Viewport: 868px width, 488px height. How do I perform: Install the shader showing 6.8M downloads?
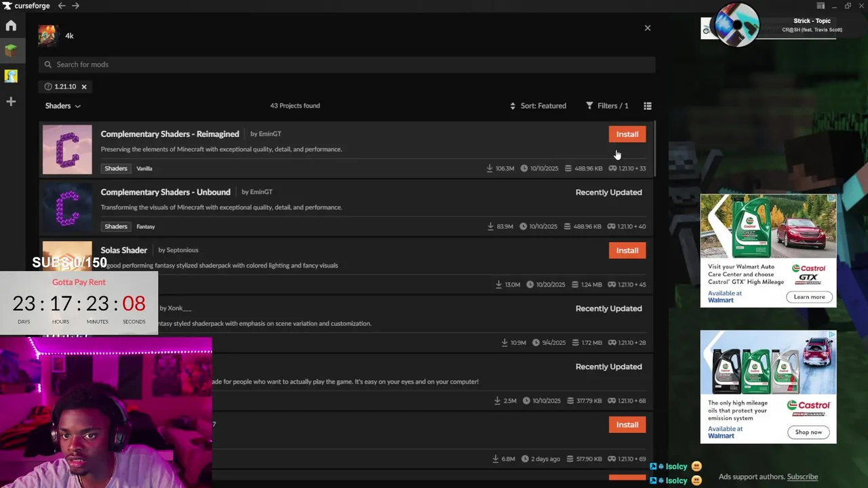[627, 425]
